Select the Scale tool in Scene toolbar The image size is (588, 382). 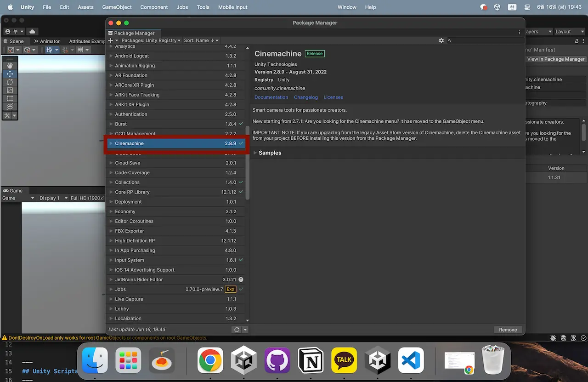point(10,90)
